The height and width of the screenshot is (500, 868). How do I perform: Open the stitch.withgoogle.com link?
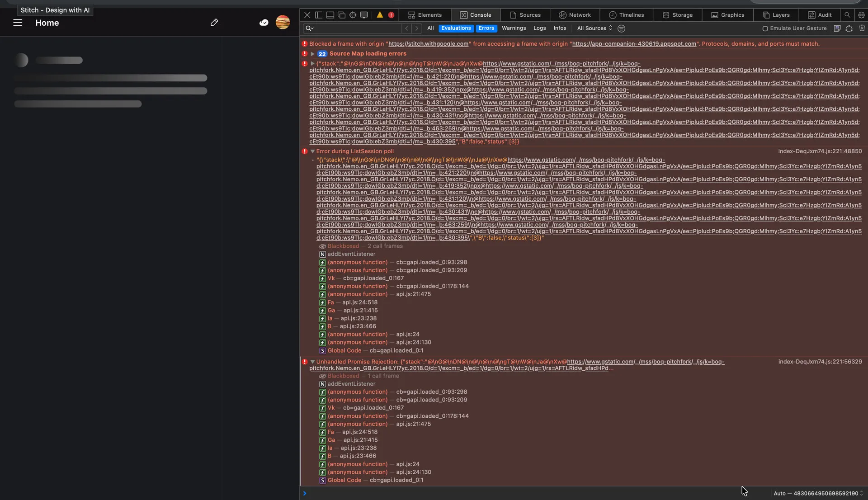click(428, 44)
